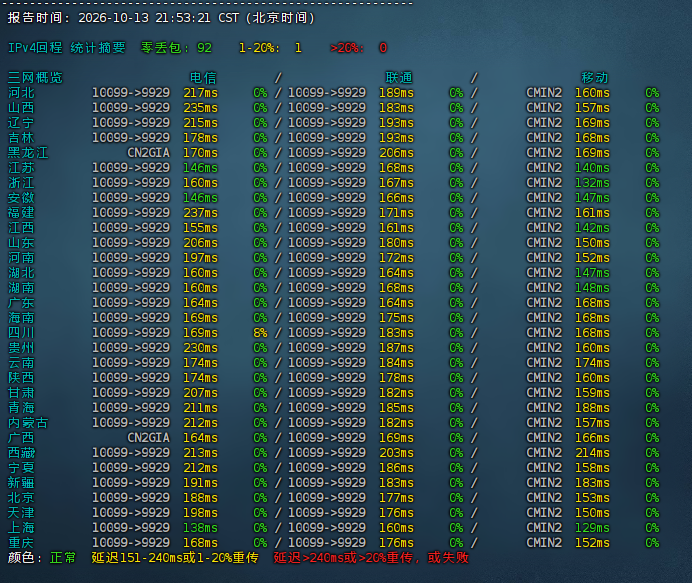Click the green 正常 legend entry
The image size is (692, 583).
point(63,558)
